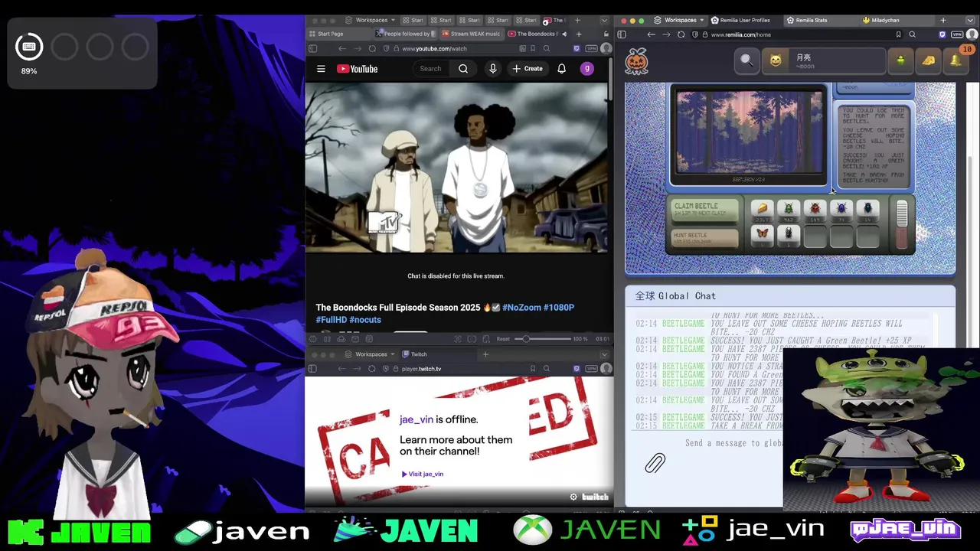The width and height of the screenshot is (980, 551).
Task: Click the www.remilia.com/home address bar
Action: (x=796, y=34)
